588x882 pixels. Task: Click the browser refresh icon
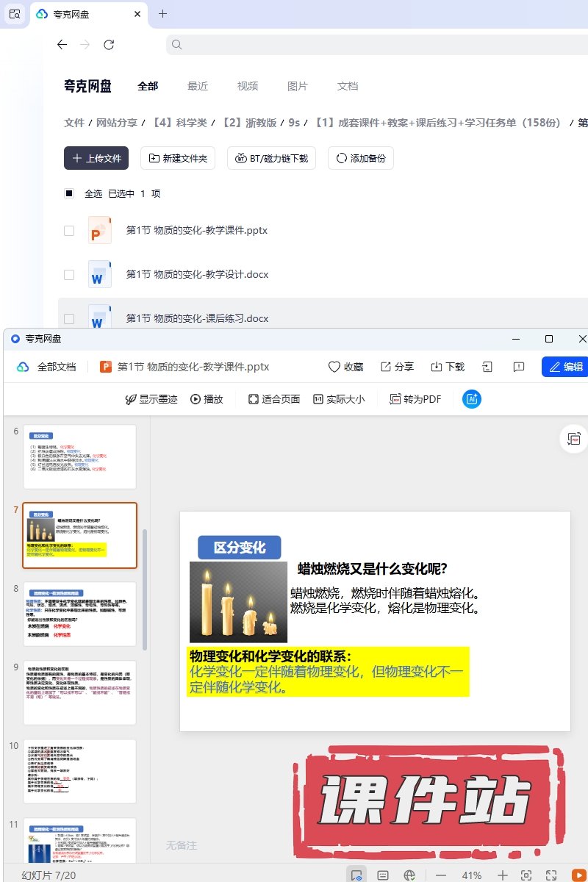109,45
